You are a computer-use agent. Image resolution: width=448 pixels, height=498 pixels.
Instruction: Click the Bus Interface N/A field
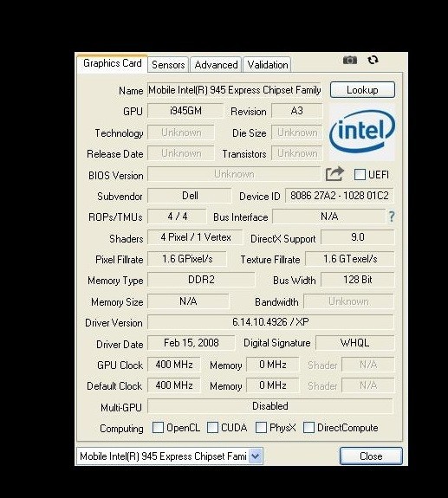click(329, 217)
